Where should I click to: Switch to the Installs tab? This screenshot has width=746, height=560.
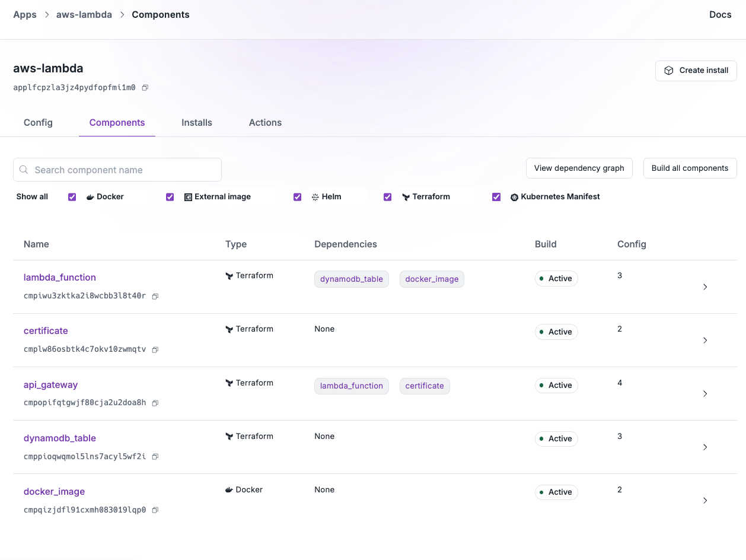197,122
